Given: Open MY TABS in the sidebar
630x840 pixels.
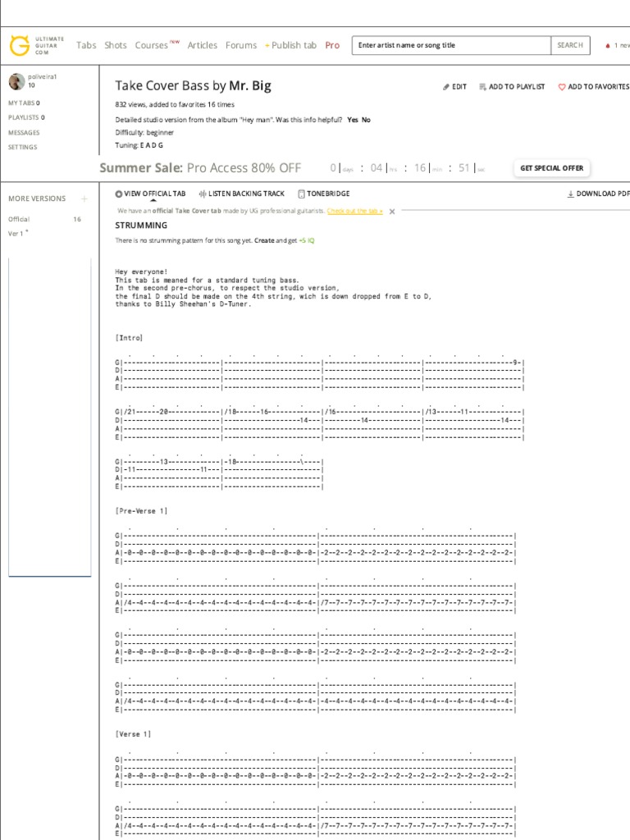Looking at the screenshot, I should pyautogui.click(x=24, y=103).
